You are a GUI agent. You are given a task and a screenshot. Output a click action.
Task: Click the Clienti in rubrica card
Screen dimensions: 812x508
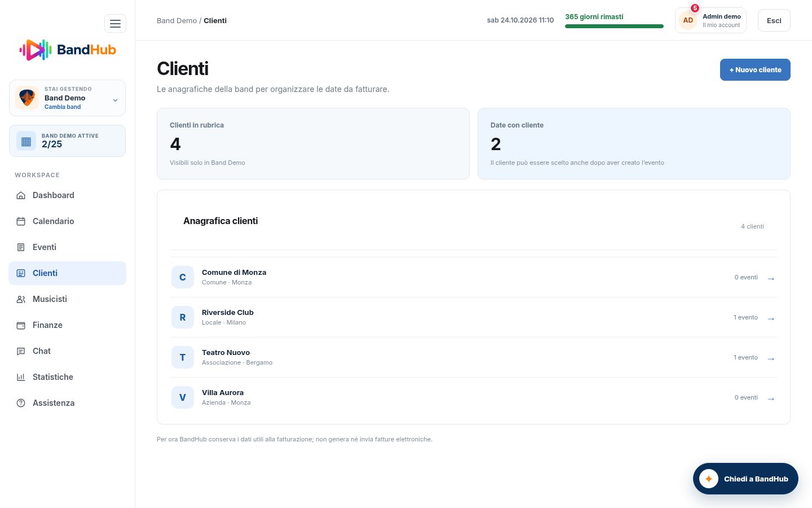point(313,144)
